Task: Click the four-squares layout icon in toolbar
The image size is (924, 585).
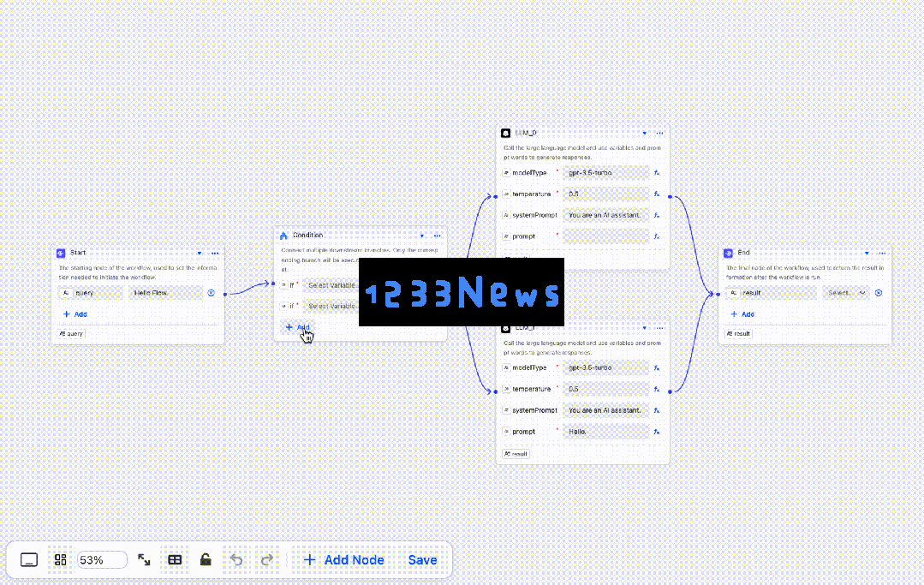Action: [x=60, y=559]
